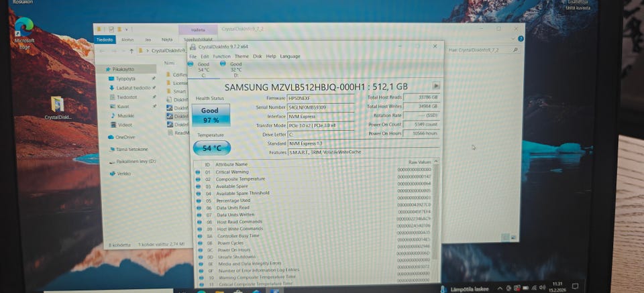Viewport: 644px width, 293px height.
Task: Select Ladatut tiedostot in Explorer sidebar
Action: click(131, 87)
